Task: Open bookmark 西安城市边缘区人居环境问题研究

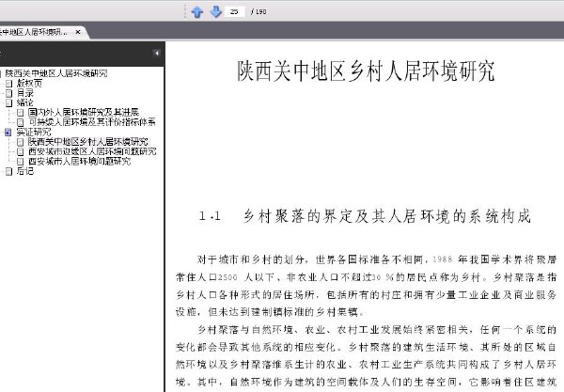Action: [92, 151]
